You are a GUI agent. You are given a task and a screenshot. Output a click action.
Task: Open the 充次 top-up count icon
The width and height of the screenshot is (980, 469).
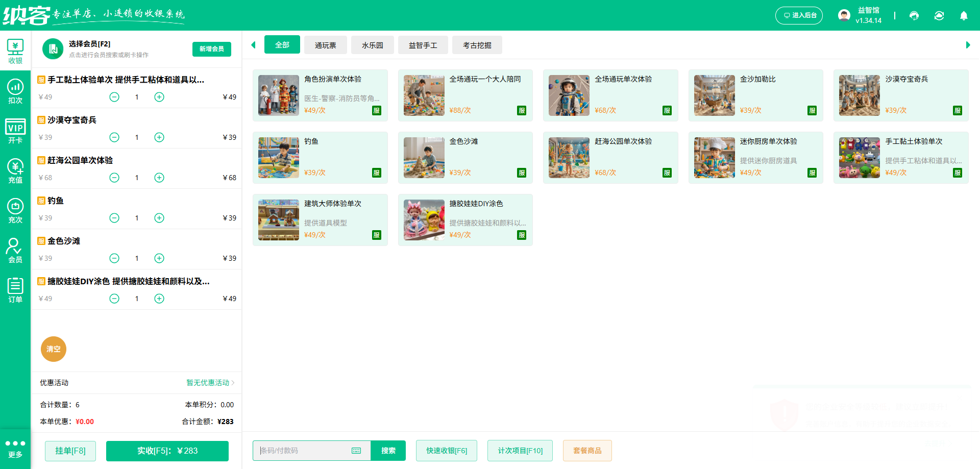15,211
